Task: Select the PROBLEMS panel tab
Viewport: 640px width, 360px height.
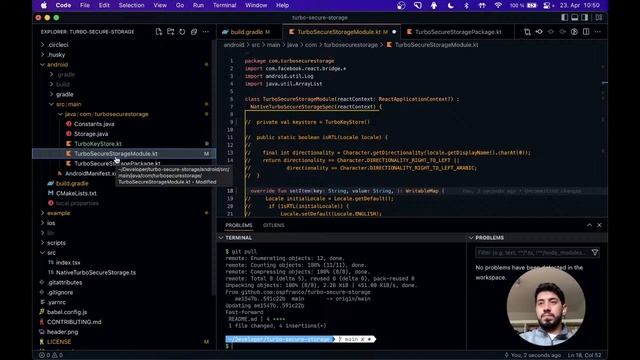Action: 239,225
